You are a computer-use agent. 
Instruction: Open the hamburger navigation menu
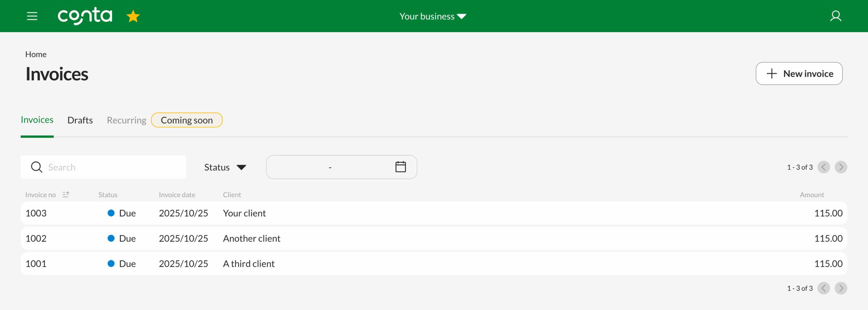(x=32, y=16)
